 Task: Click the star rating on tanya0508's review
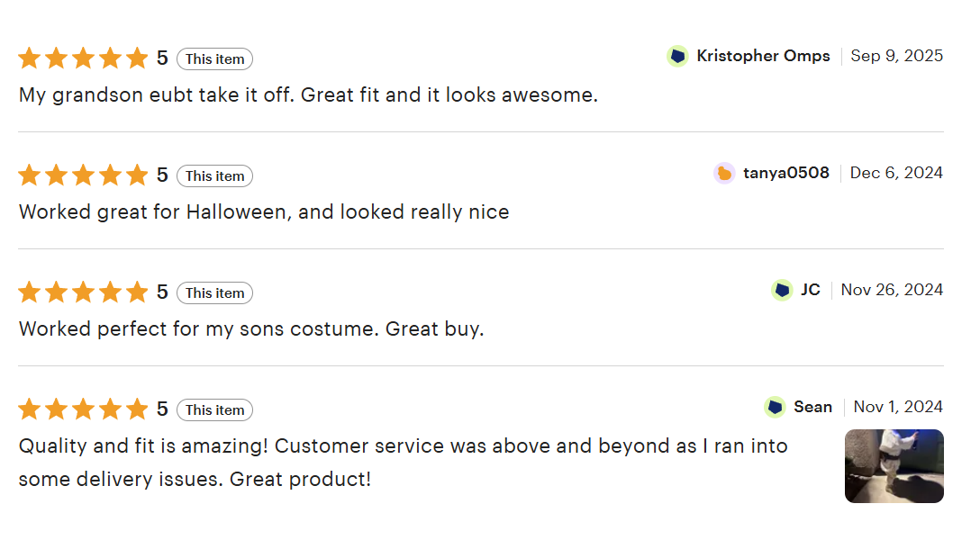coord(83,175)
